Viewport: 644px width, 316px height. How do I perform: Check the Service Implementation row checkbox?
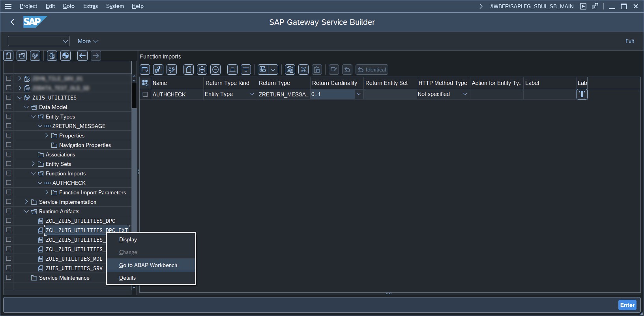[x=9, y=201]
